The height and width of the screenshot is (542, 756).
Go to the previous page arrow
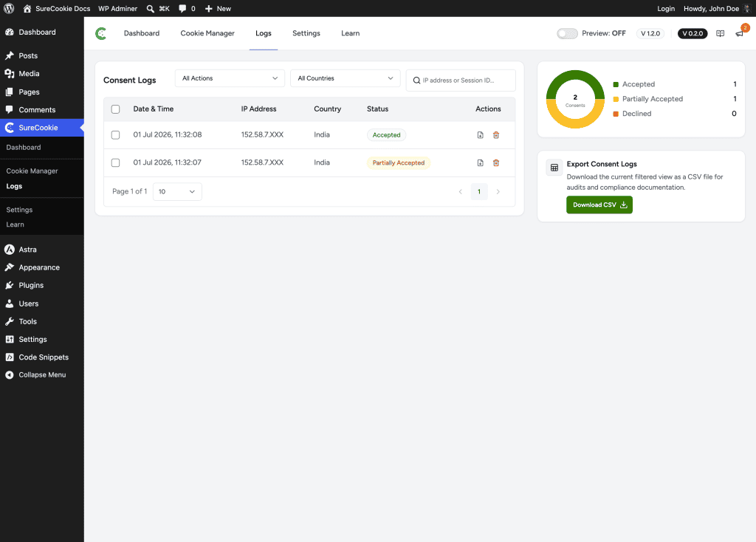461,192
